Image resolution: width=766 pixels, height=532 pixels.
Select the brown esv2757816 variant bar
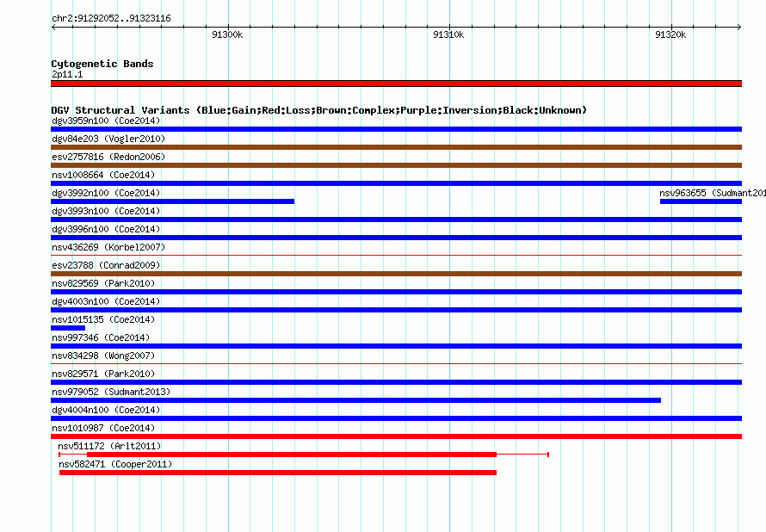pos(396,165)
